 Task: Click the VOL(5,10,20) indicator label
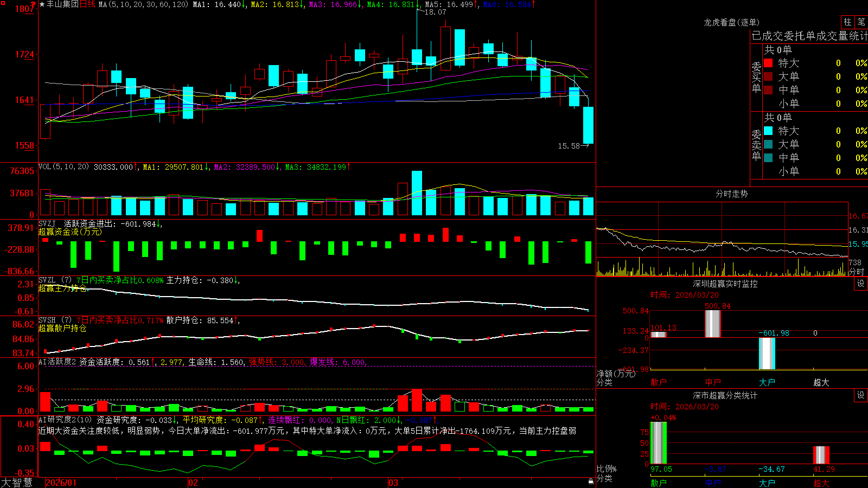coord(63,166)
